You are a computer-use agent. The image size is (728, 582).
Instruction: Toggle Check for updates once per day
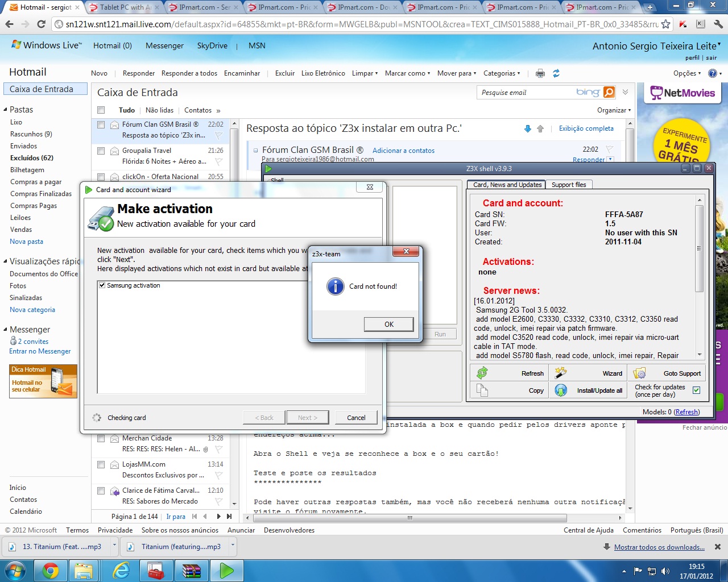click(697, 390)
